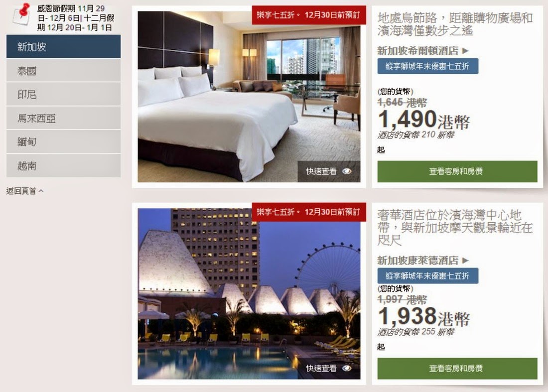
Task: Open the 印尼 destination tab
Action: click(x=64, y=94)
